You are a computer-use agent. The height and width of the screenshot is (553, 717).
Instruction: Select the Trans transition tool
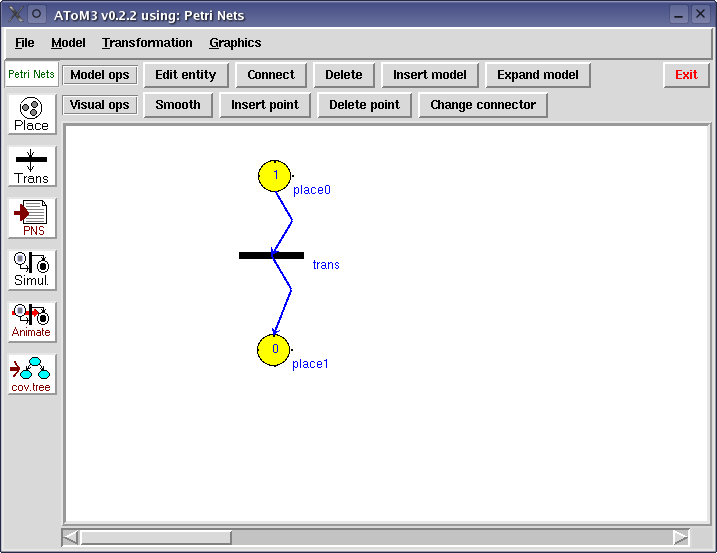pos(31,166)
